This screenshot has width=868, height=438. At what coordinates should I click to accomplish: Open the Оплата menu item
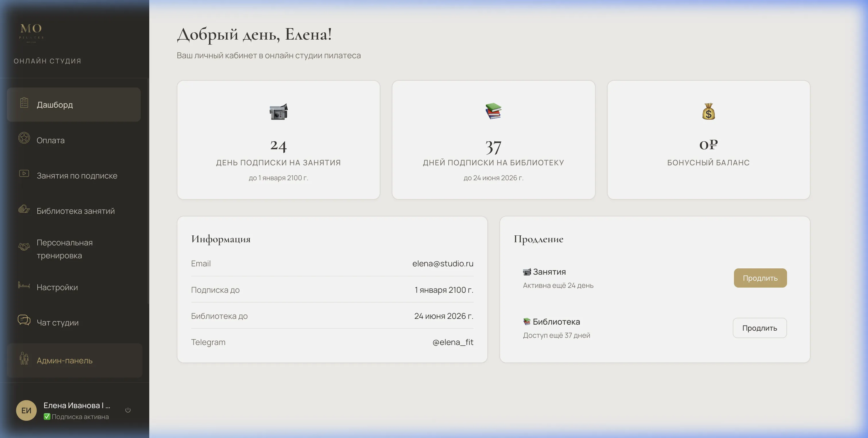click(x=74, y=140)
